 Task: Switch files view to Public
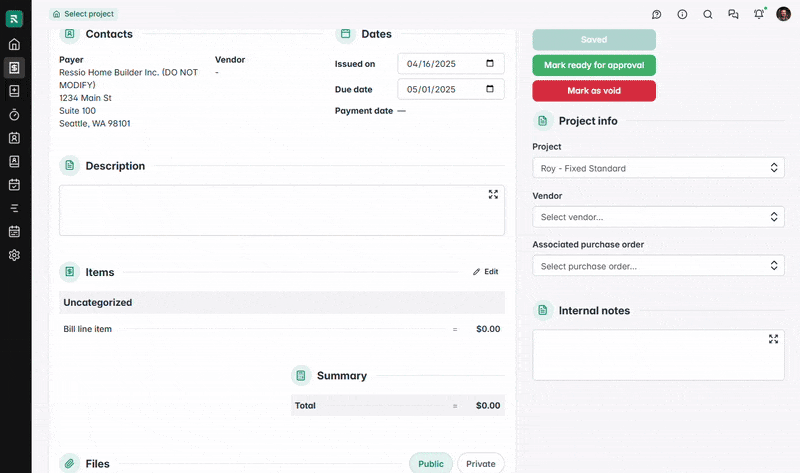431,463
